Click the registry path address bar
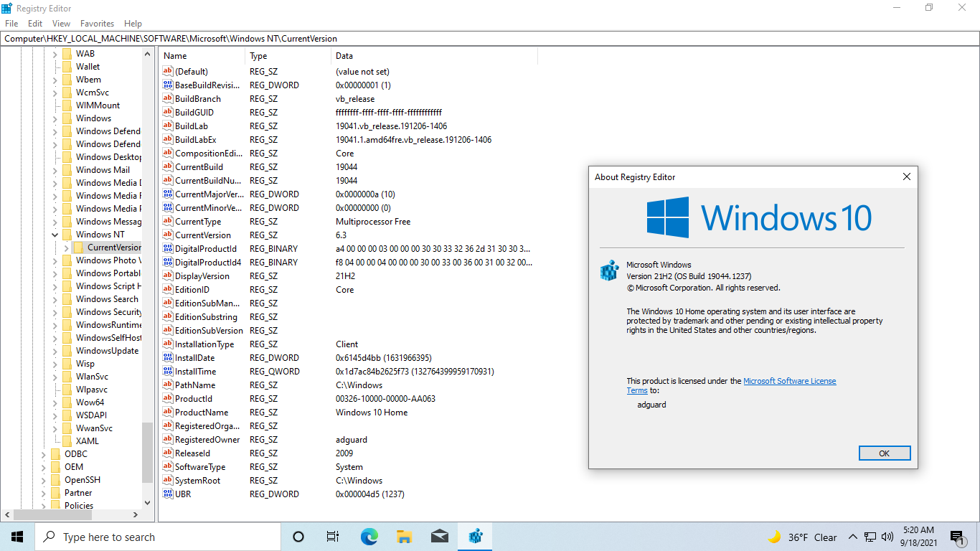The height and width of the screenshot is (551, 980). pyautogui.click(x=490, y=39)
